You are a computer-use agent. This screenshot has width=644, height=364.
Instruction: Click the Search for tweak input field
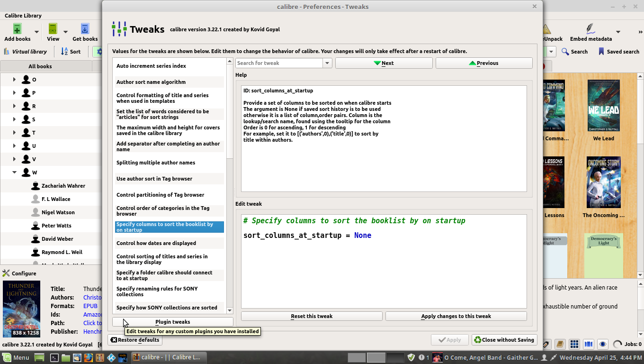tap(279, 63)
